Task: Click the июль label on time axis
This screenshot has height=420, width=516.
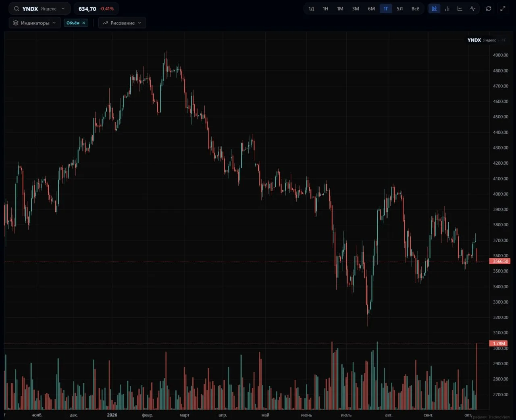Action: pyautogui.click(x=346, y=415)
